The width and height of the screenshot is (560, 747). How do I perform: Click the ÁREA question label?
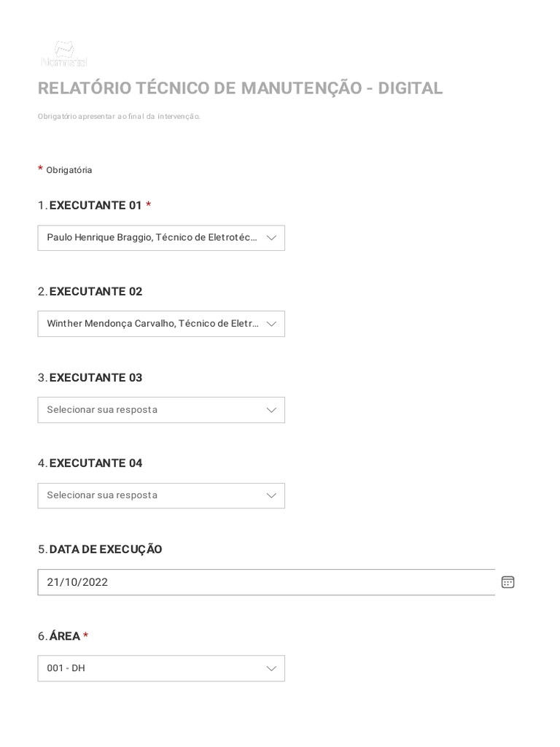[x=65, y=636]
